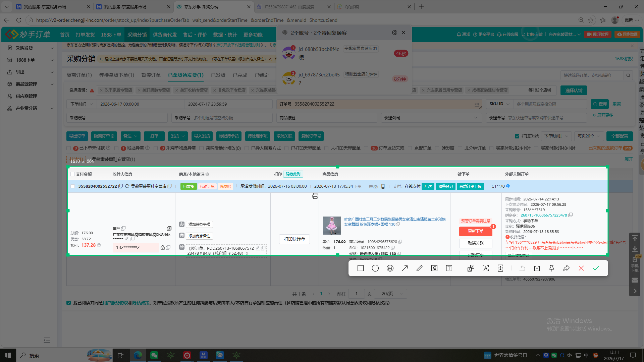Switch to the 等待拿货下单(1) tab
Image resolution: width=644 pixels, height=362 pixels.
click(116, 75)
